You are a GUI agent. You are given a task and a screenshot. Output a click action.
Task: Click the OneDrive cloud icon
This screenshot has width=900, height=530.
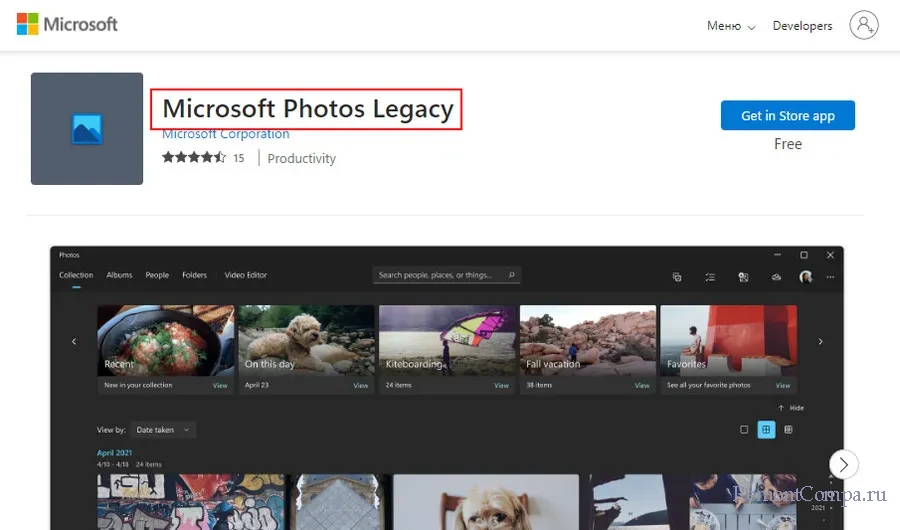(x=776, y=277)
